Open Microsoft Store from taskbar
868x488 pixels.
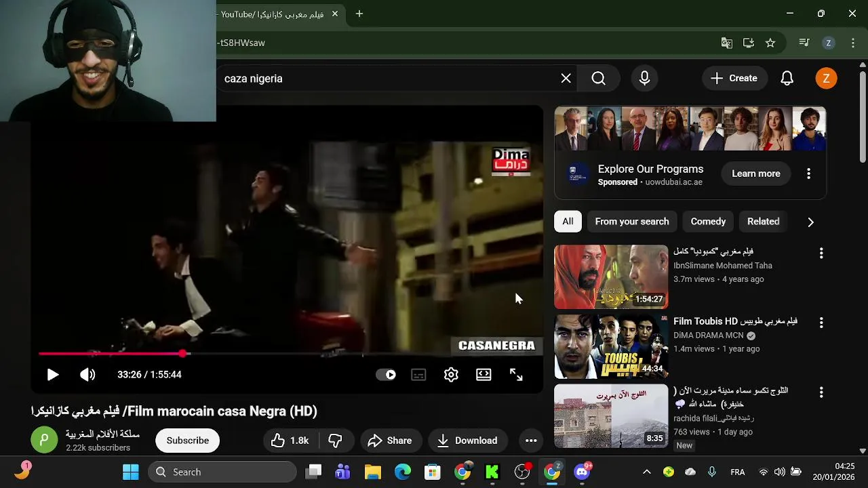tap(433, 472)
